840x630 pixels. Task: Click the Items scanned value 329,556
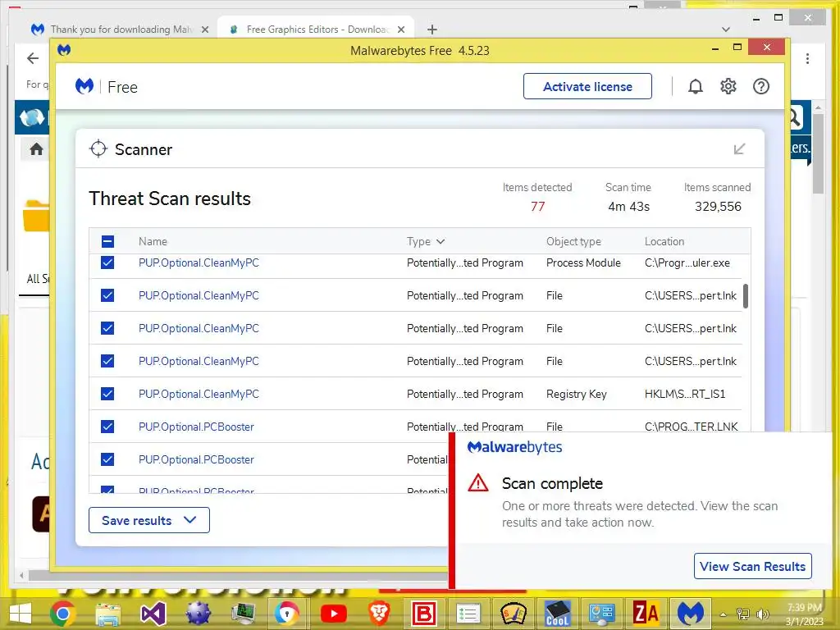coord(718,207)
